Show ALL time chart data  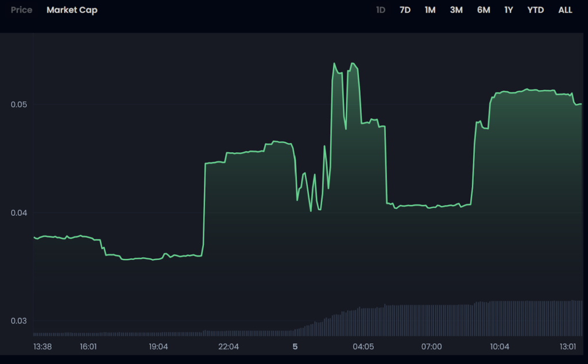coord(565,10)
